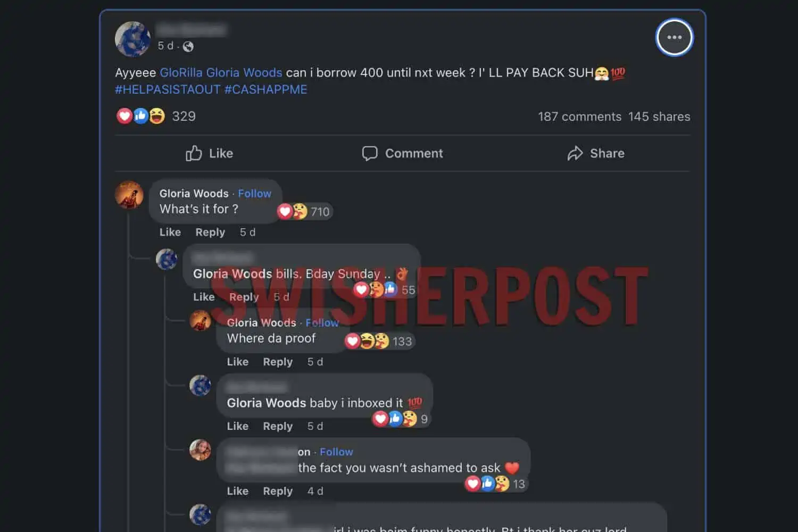
Task: Follow the commenter who wrote 'wasn't ashamed to ask'
Action: [336, 452]
